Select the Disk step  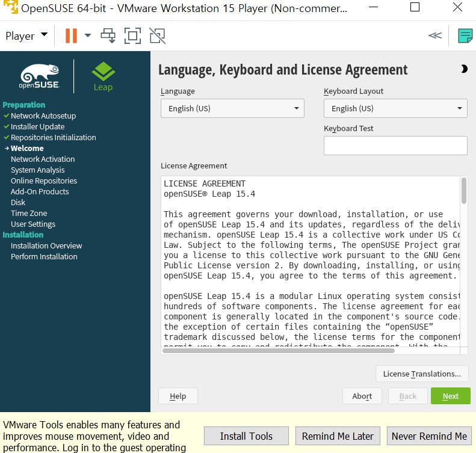click(18, 202)
